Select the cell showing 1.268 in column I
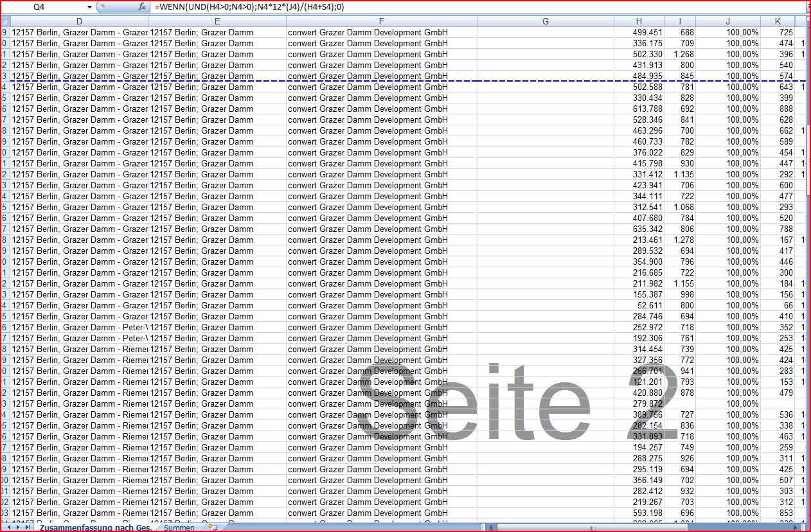This screenshot has height=532, width=811. point(680,54)
